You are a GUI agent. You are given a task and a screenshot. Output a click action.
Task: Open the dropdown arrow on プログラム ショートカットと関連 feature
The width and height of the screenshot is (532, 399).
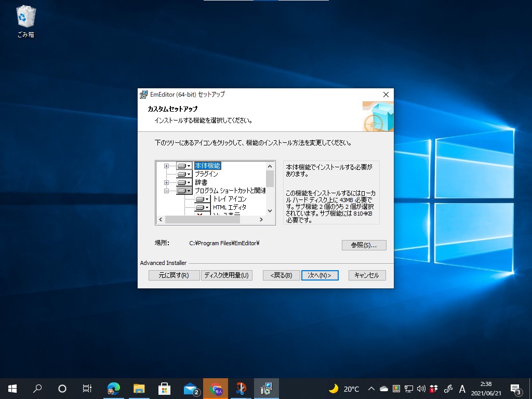pos(189,191)
